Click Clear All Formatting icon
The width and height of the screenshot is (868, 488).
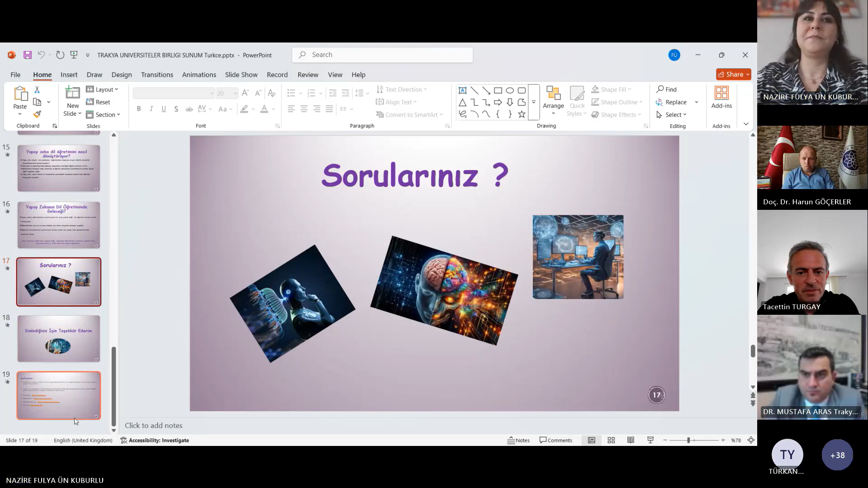tap(271, 93)
